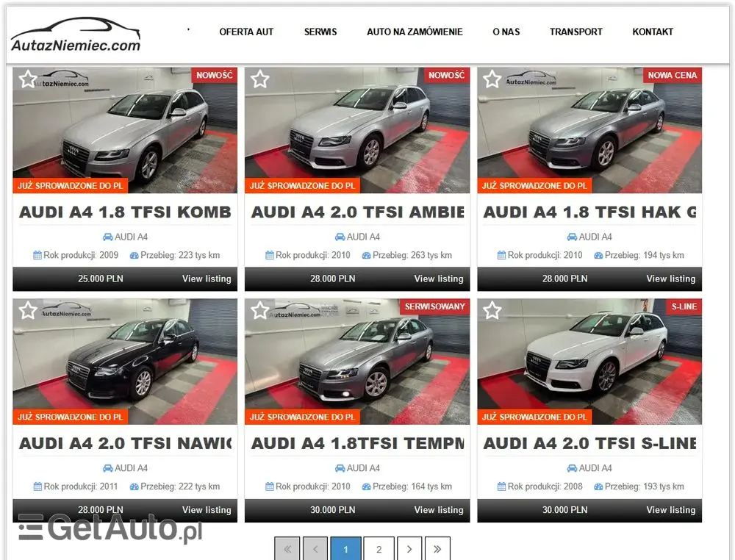Click JUŻ SPROWADZONE DO PL label on black Audi
Screen dimensions: 735x560
tap(71, 417)
